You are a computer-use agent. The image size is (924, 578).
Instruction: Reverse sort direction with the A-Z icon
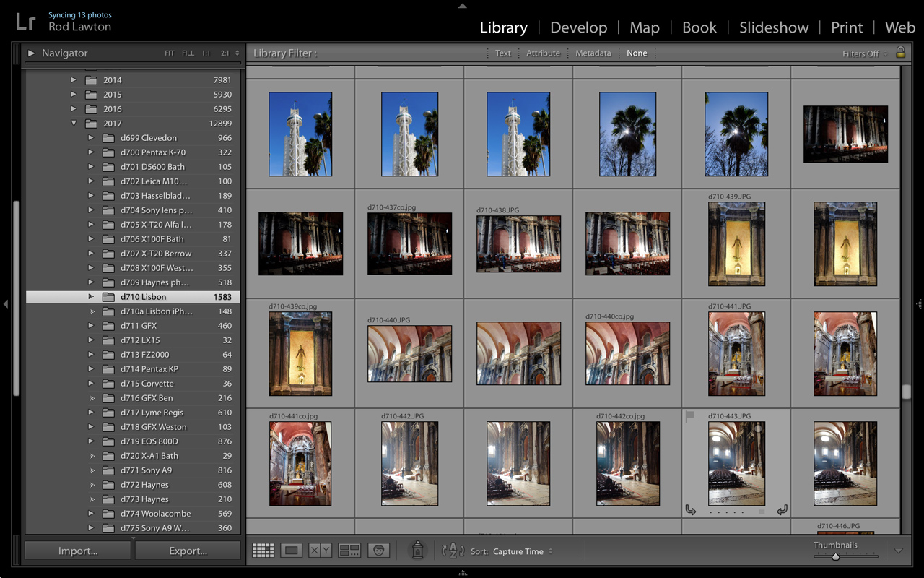tap(453, 551)
